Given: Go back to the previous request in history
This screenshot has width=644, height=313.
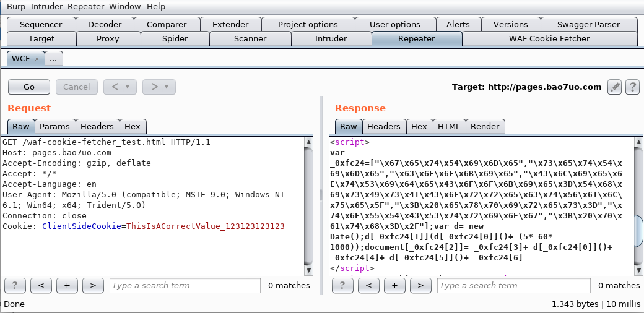Looking at the screenshot, I should 115,87.
